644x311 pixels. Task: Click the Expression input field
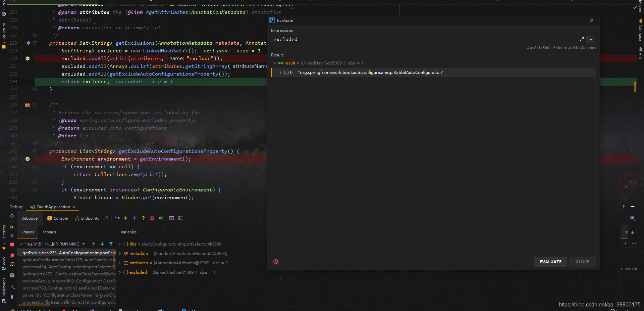(424, 39)
